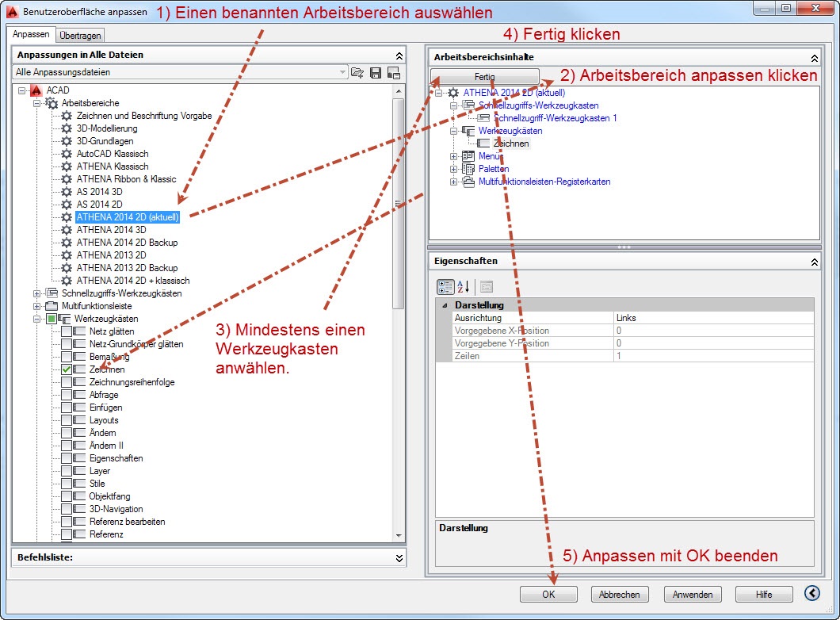Check the Objektfang toolbar checkbox

click(x=67, y=496)
